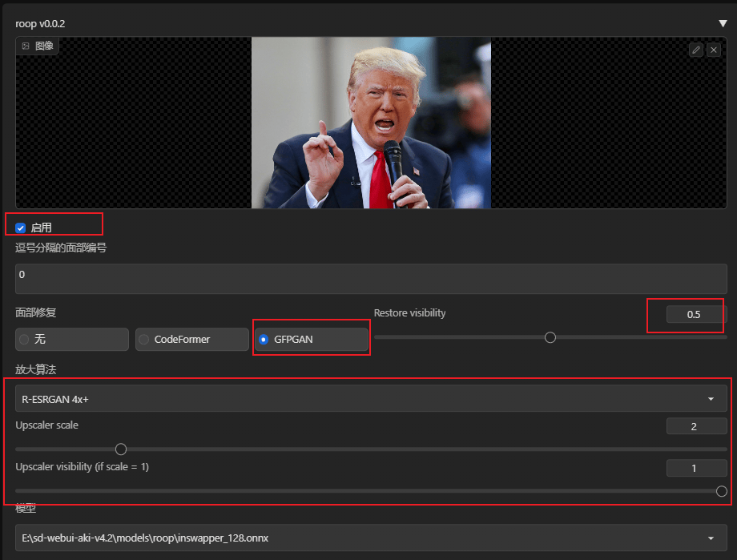Select the 无 face restoration option
The width and height of the screenshot is (737, 560).
click(x=72, y=340)
